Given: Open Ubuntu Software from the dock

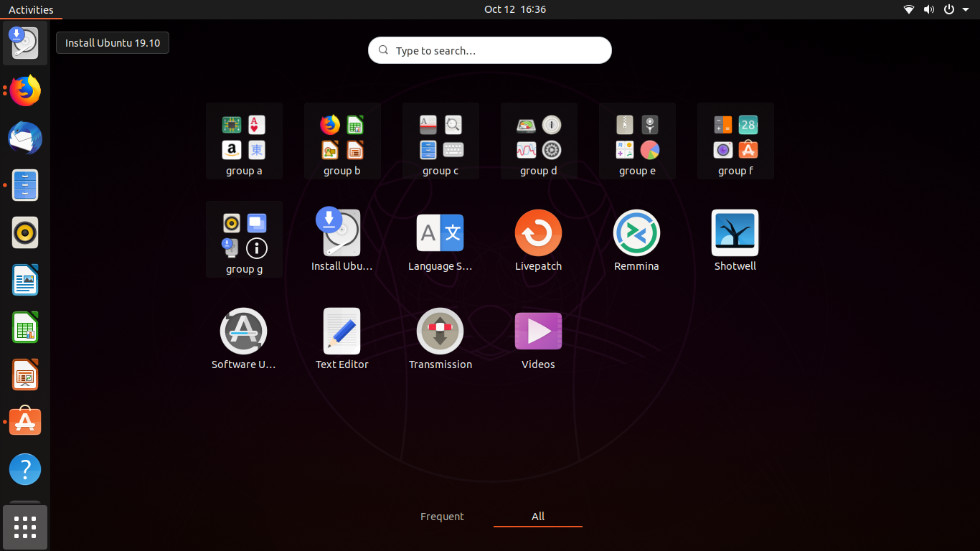Looking at the screenshot, I should [25, 422].
